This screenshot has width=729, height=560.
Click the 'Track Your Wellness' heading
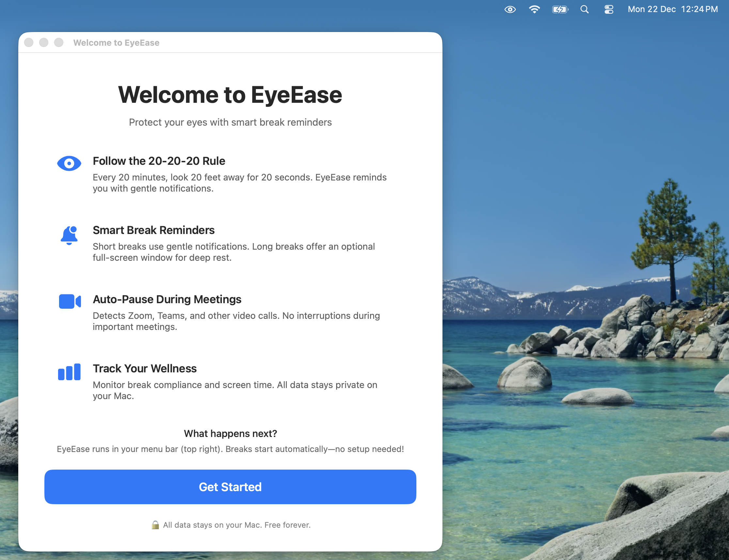tap(145, 368)
